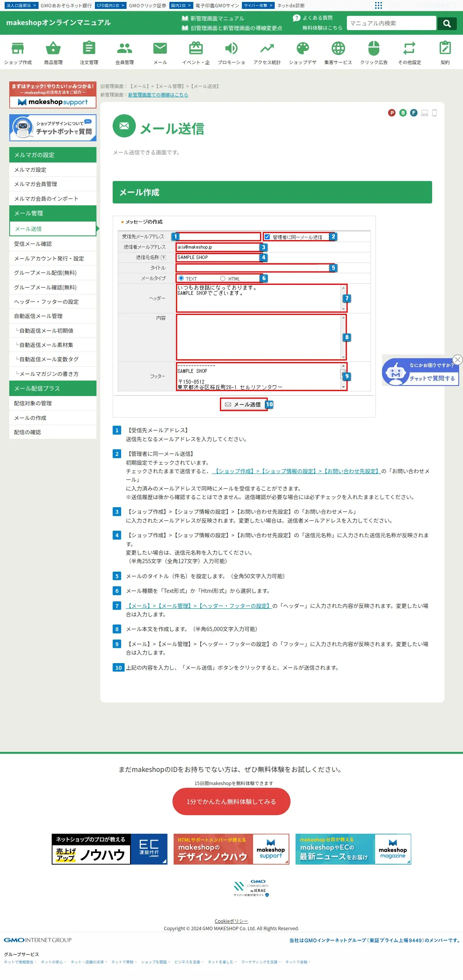Open 無料体験はこちら header link
Image resolution: width=463 pixels, height=980 pixels.
(x=322, y=28)
